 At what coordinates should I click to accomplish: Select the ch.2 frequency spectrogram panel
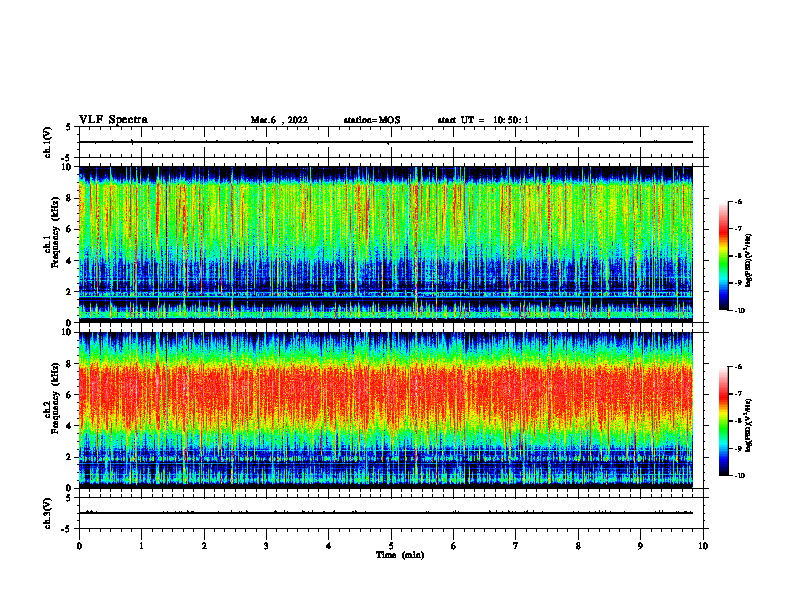(x=386, y=410)
